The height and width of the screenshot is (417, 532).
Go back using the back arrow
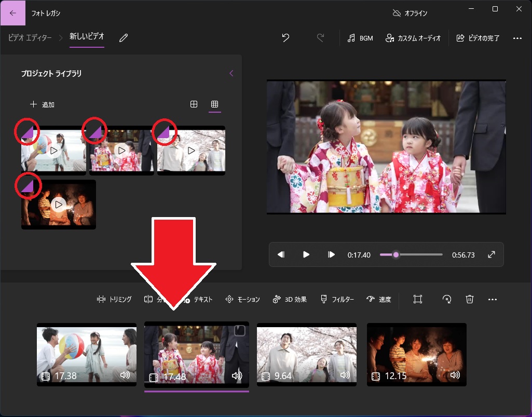pos(13,13)
